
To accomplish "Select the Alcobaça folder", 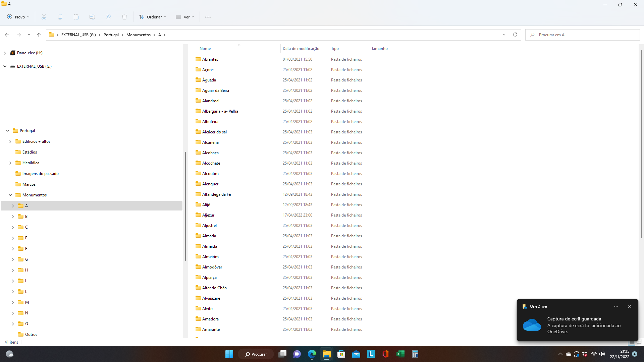I will (x=210, y=153).
